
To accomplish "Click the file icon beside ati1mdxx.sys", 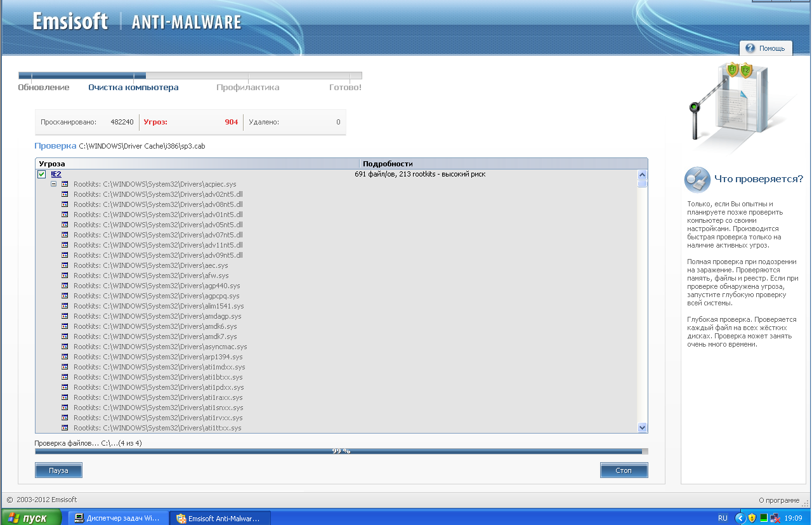I will (65, 367).
